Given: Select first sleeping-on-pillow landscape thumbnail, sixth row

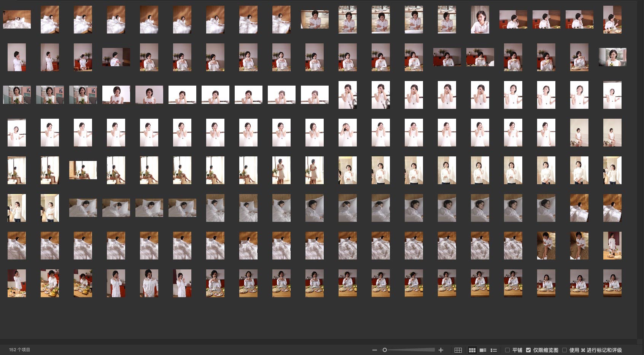Looking at the screenshot, I should click(83, 208).
